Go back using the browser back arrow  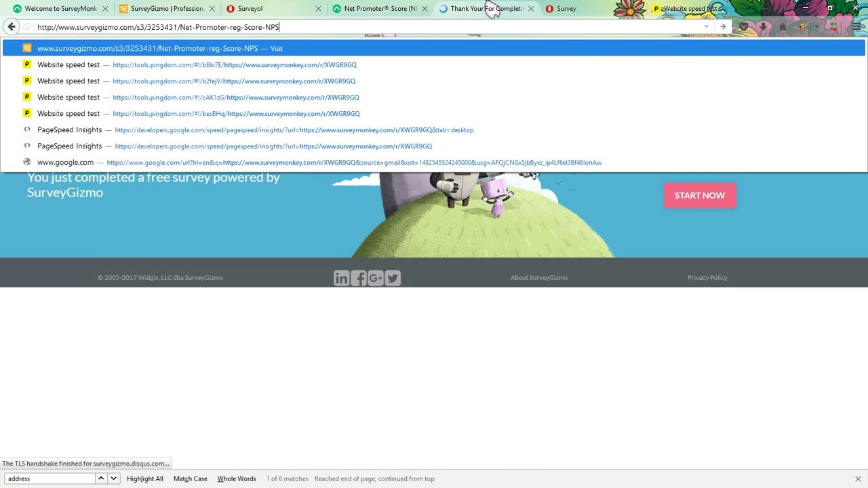pyautogui.click(x=12, y=27)
